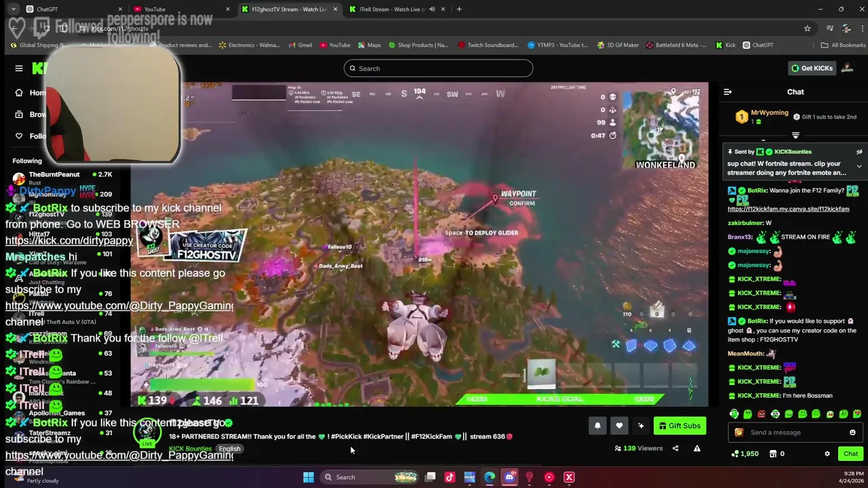This screenshot has height=488, width=868.
Task: Open the Battlefield 6 Meta bookmark
Action: click(x=676, y=45)
